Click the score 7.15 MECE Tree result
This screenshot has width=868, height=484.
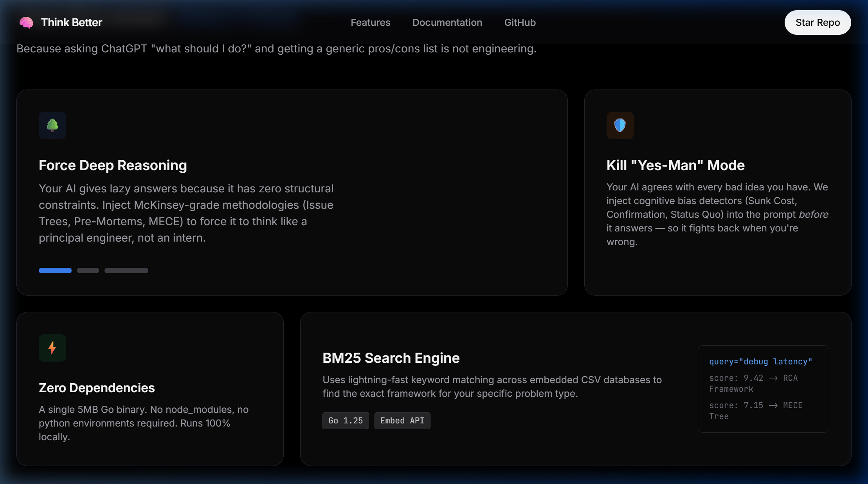click(x=755, y=411)
